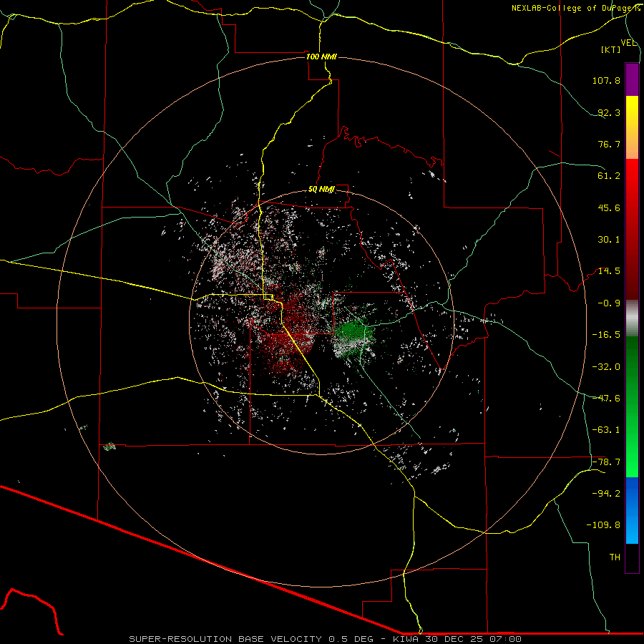Click the -94.2 velocity legend value
This screenshot has width=644, height=644.
coord(606,494)
